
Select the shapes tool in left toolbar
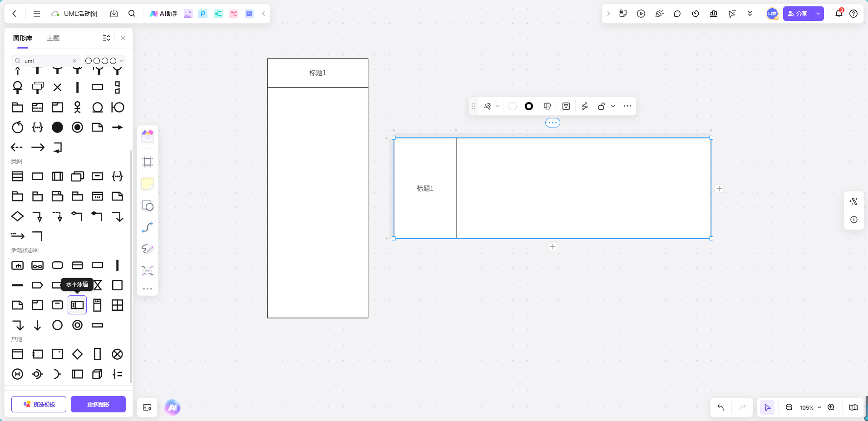pyautogui.click(x=148, y=206)
